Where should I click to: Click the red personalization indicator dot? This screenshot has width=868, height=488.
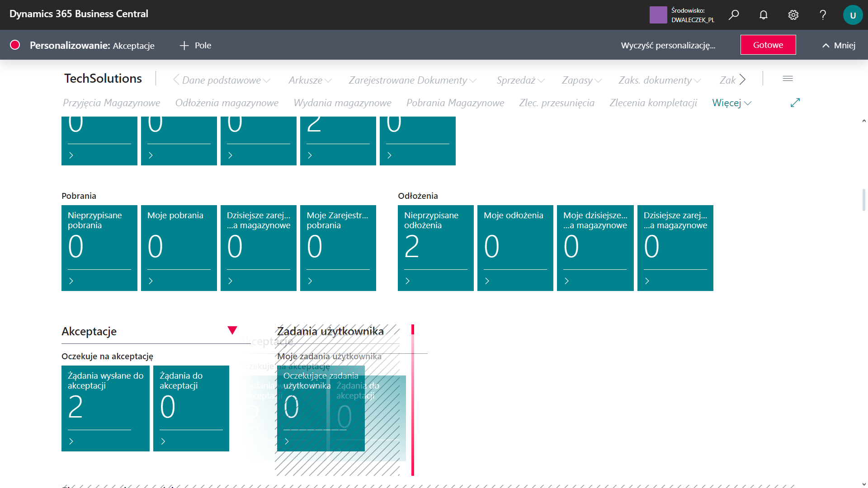click(15, 45)
